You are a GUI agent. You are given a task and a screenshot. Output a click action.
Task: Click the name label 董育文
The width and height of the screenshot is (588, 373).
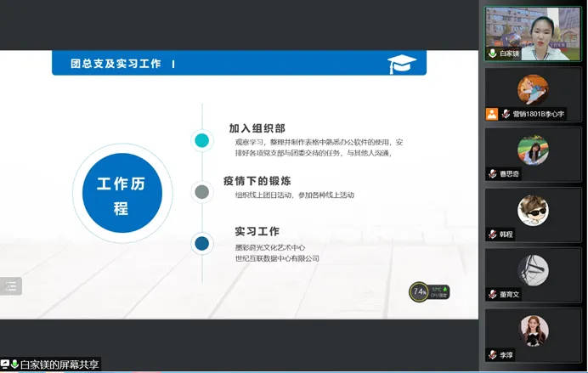(x=509, y=294)
